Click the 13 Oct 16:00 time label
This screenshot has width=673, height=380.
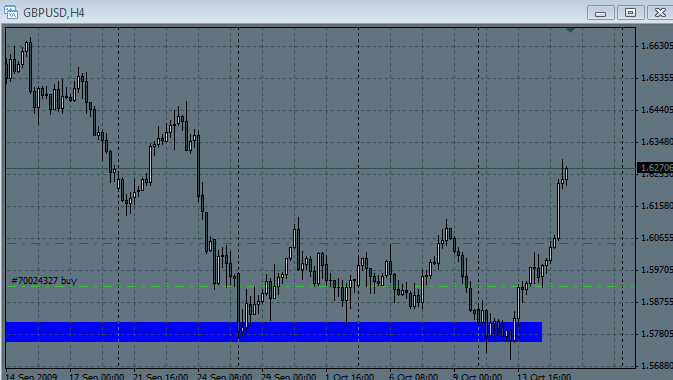pos(544,376)
